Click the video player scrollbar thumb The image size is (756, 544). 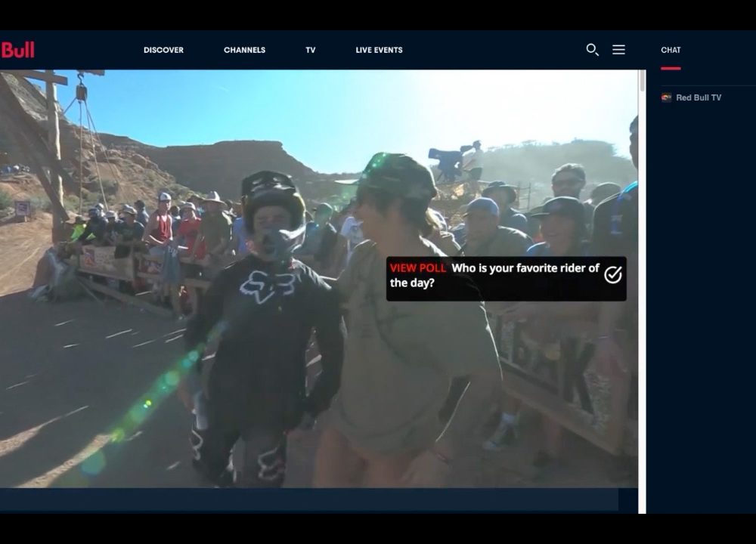click(642, 81)
